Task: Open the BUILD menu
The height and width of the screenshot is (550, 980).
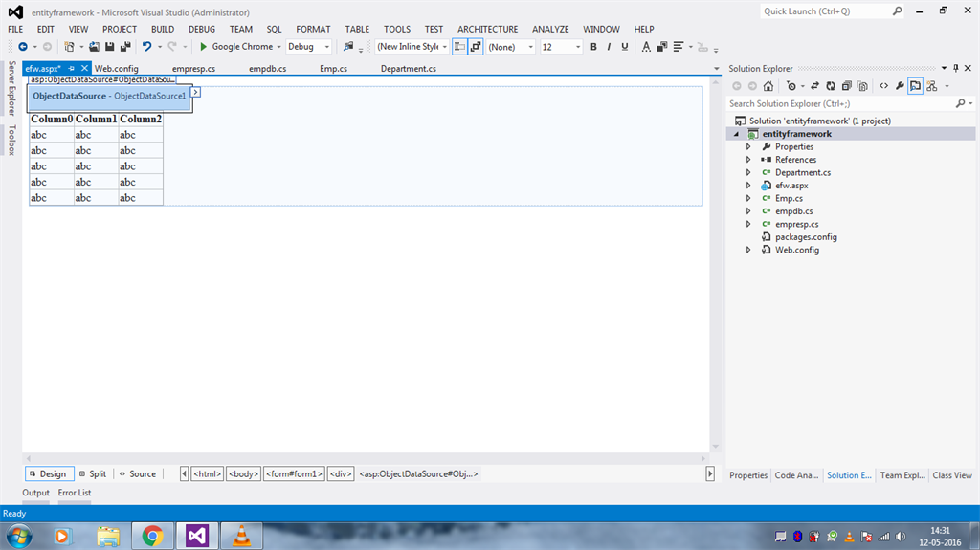Action: [163, 29]
